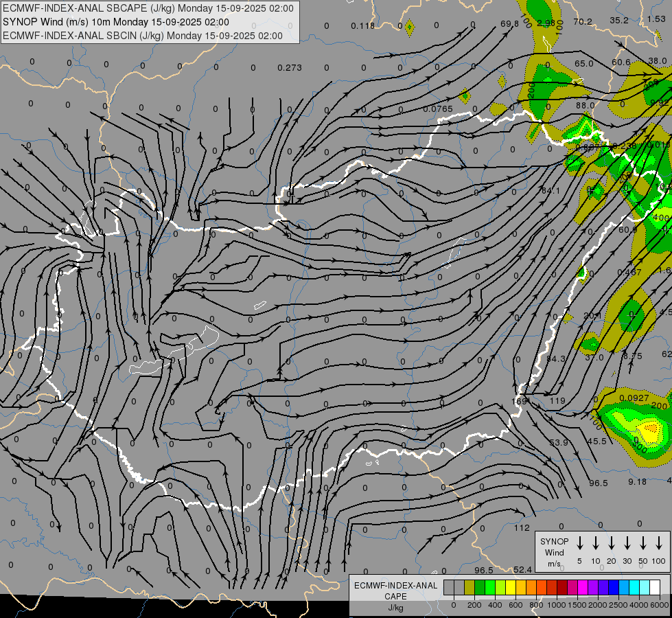Image resolution: width=672 pixels, height=618 pixels.
Task: Click the data value '35.2' on the map
Action: click(x=619, y=21)
